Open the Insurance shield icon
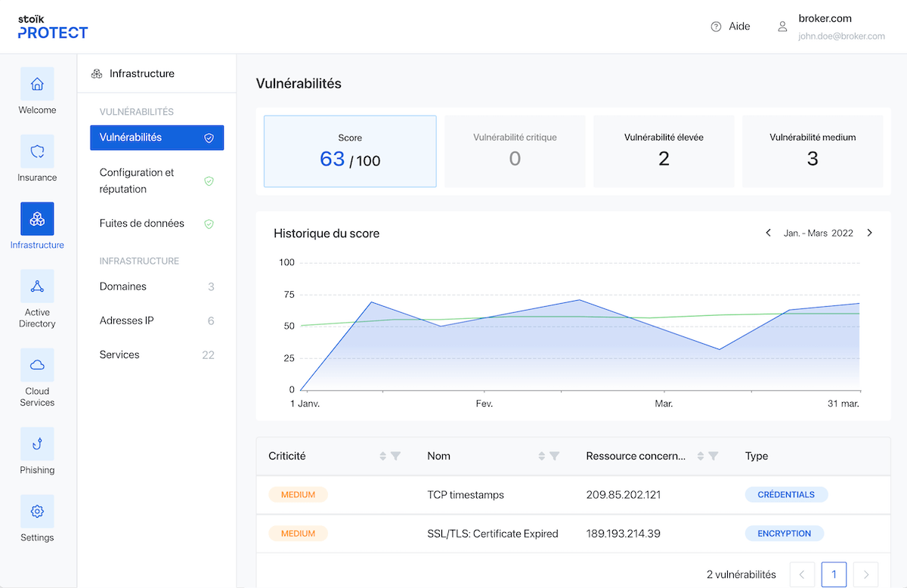Viewport: 907px width, 588px height. pyautogui.click(x=37, y=151)
